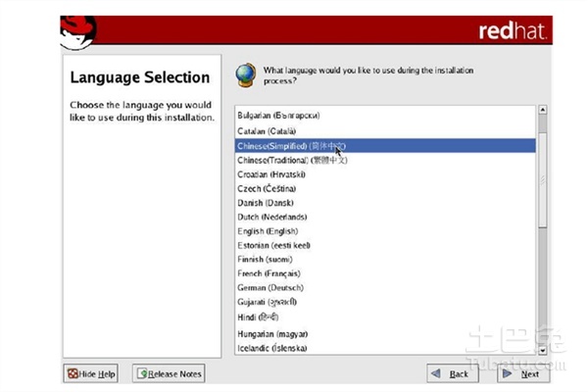
Task: Choose Chinese(Traditional) from the list
Action: 385,160
